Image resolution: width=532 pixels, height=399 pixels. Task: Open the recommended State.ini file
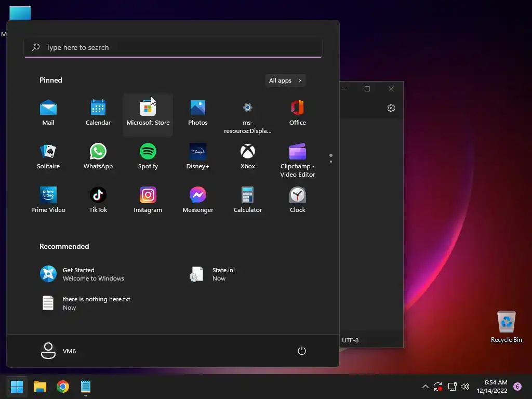[x=248, y=274]
